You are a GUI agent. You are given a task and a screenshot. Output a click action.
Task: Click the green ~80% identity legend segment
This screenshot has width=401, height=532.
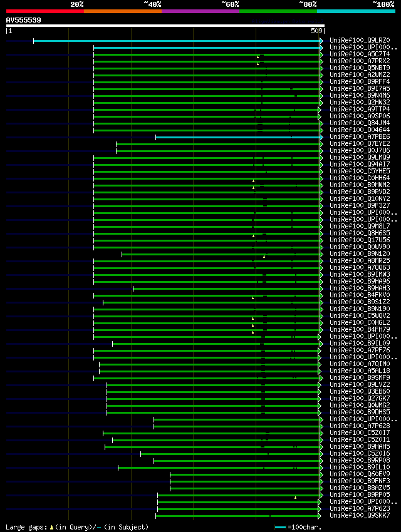point(278,11)
